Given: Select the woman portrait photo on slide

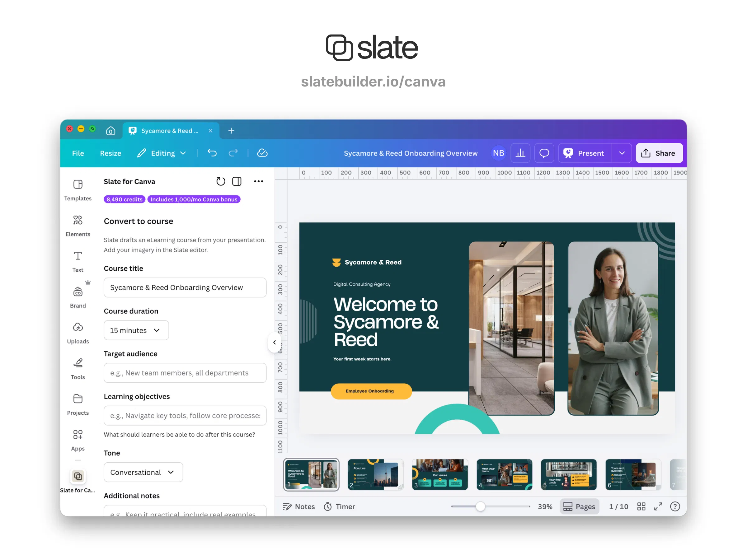Looking at the screenshot, I should (x=613, y=328).
